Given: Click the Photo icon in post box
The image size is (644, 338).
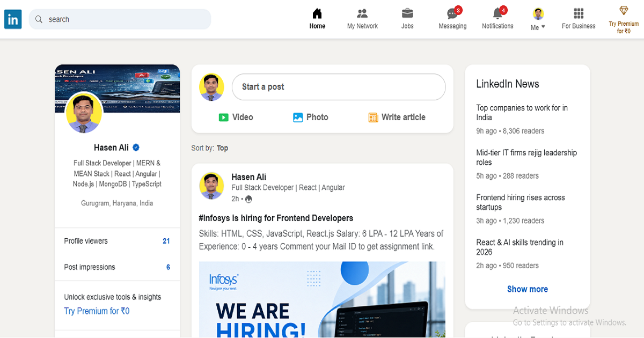Looking at the screenshot, I should tap(298, 117).
